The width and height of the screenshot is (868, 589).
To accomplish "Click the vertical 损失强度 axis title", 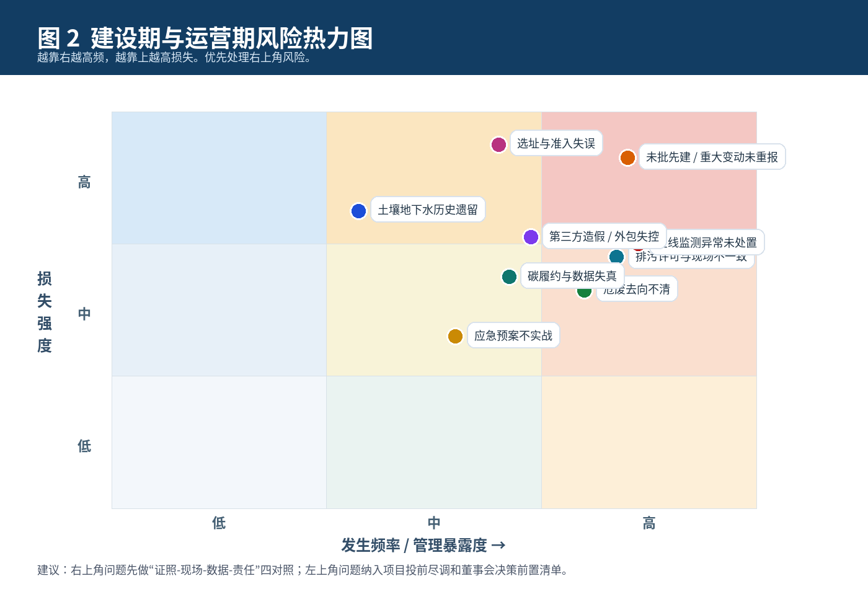I will click(x=45, y=312).
